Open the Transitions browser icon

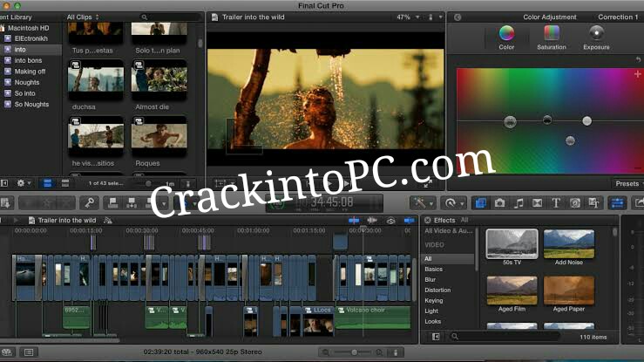pos(537,203)
